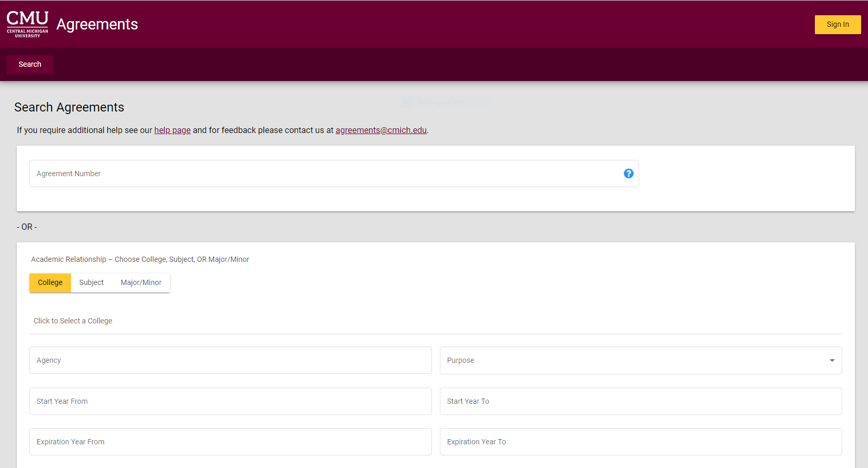Click into the Agency text field
This screenshot has width=868, height=468.
pos(230,361)
